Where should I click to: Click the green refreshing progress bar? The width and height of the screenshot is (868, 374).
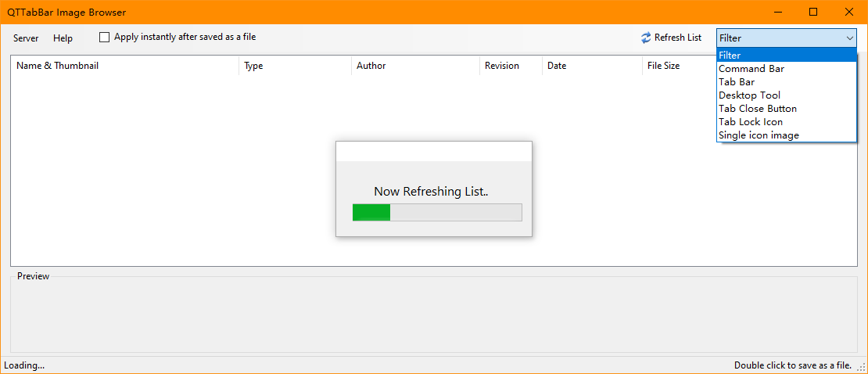[x=437, y=213]
